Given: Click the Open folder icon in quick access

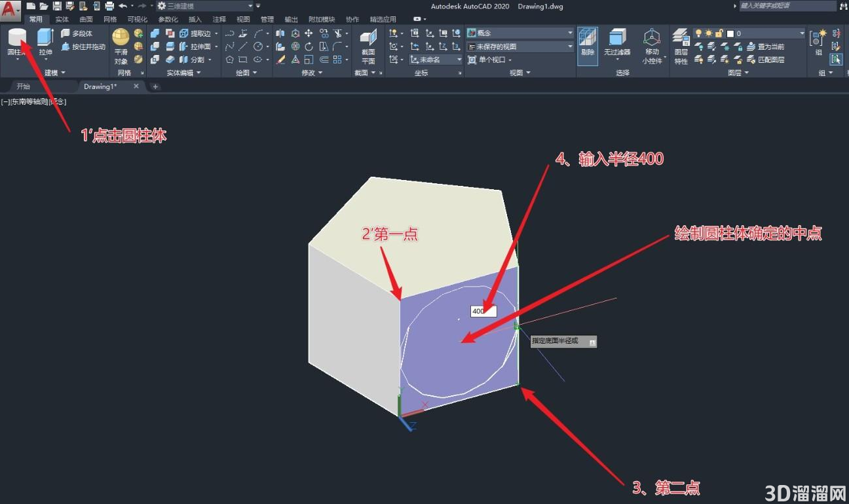Looking at the screenshot, I should pos(43,6).
